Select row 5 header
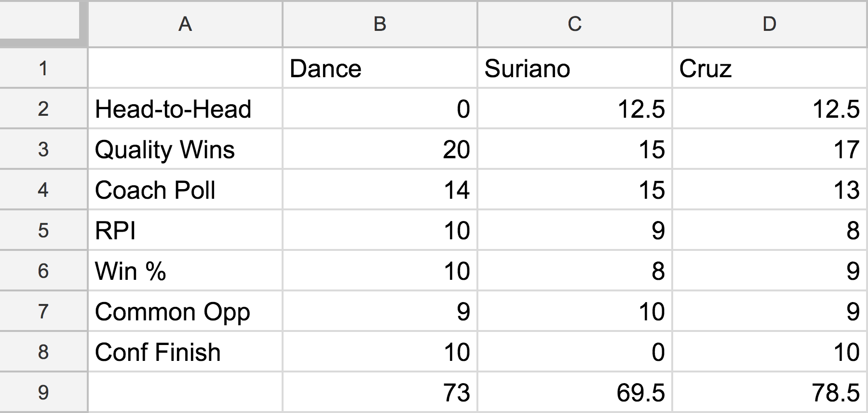 click(43, 230)
